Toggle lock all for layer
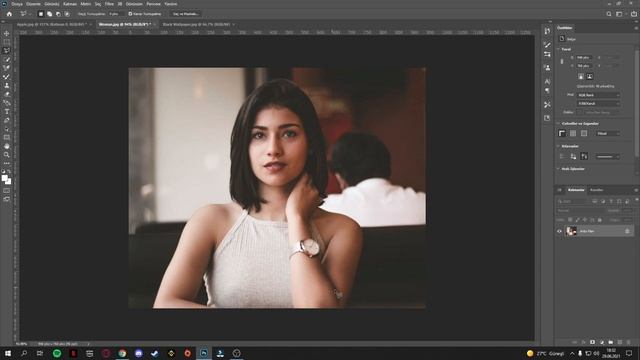Viewport: 640px width, 360px height. 600,220
